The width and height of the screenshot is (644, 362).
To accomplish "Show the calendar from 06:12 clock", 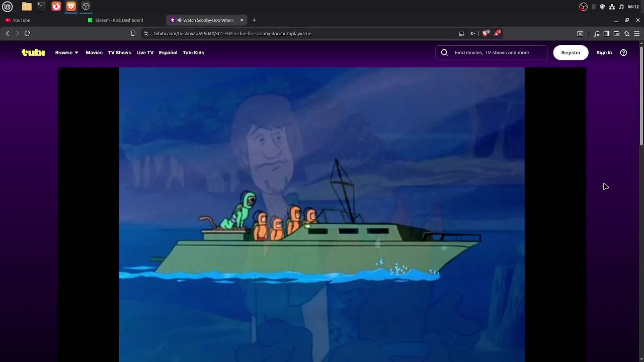I will coord(633,7).
